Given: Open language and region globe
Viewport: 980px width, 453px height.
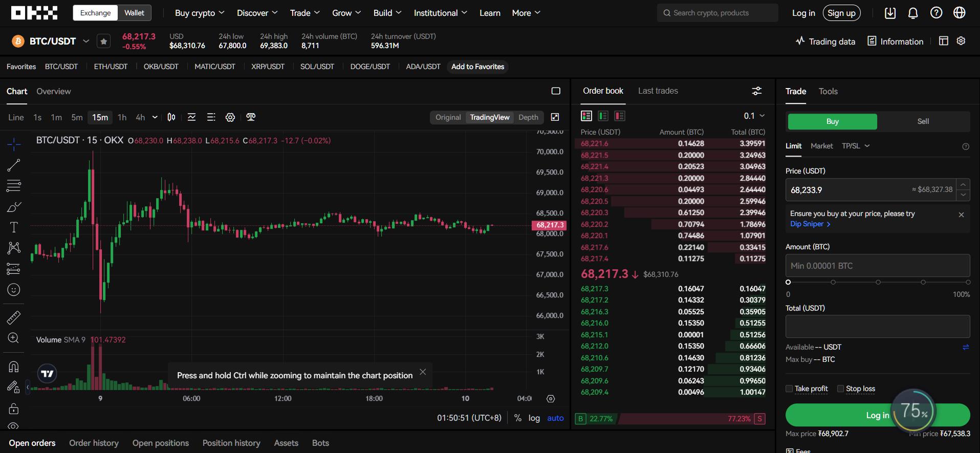Looking at the screenshot, I should [x=960, y=13].
